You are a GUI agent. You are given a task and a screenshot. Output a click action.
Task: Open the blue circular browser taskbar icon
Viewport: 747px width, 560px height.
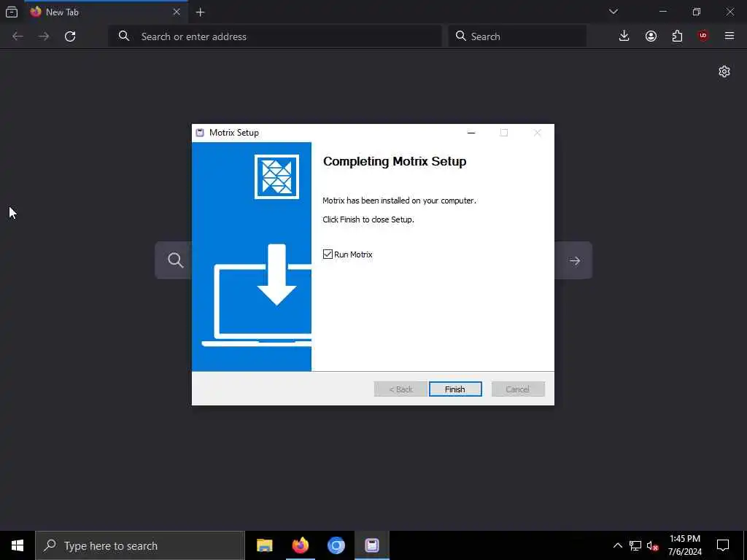tap(336, 545)
